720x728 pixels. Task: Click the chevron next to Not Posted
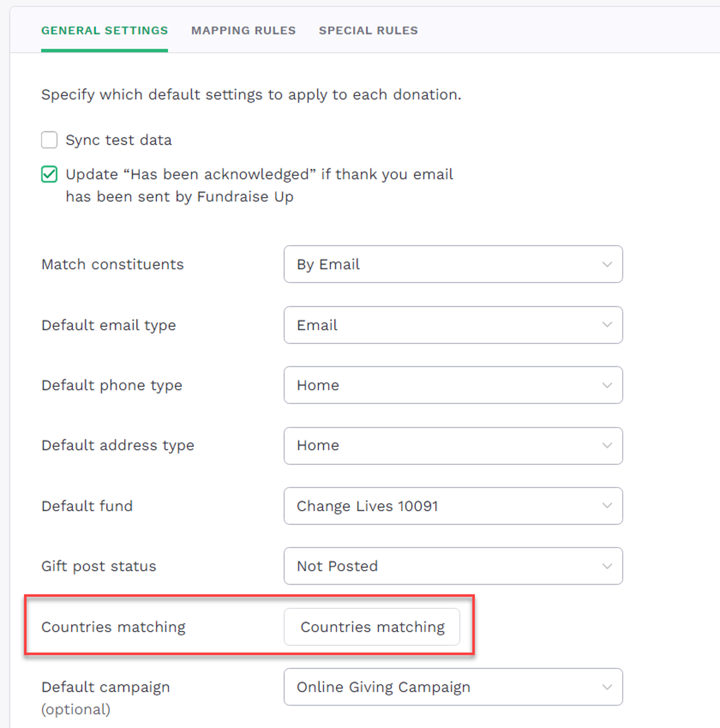click(607, 566)
